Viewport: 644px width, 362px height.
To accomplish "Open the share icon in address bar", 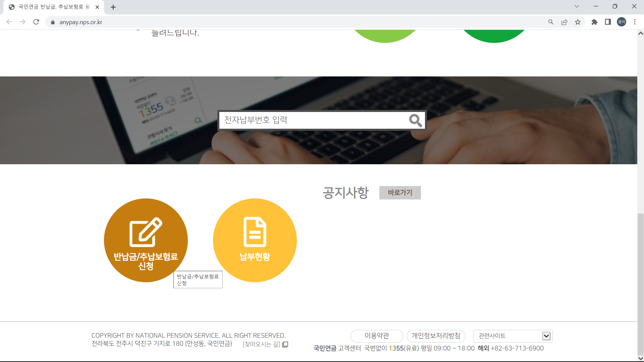I will tap(564, 22).
